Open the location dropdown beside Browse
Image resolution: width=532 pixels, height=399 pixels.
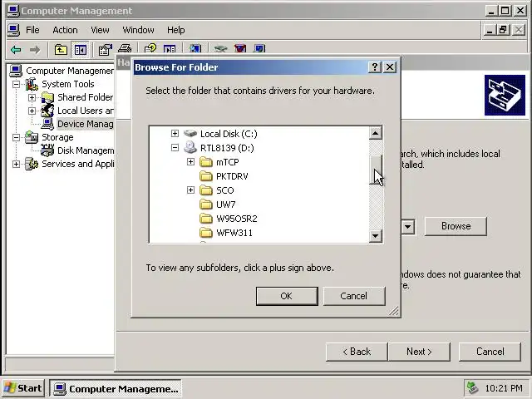(x=408, y=226)
